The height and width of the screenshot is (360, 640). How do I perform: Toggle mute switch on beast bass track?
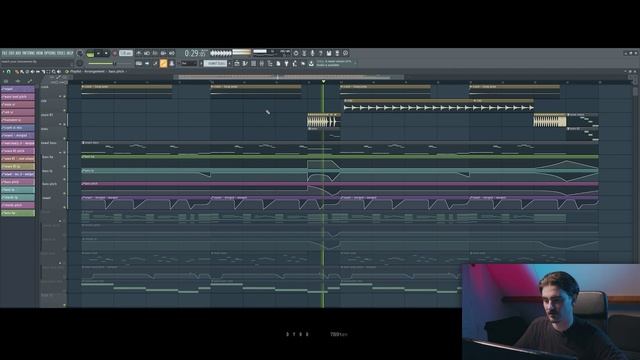tap(64, 152)
